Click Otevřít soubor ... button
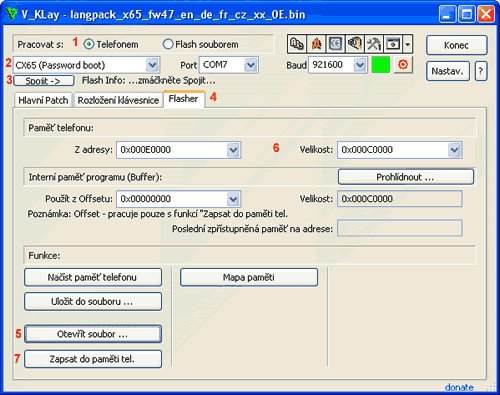Viewport: 500px width, 395px height. point(93,334)
